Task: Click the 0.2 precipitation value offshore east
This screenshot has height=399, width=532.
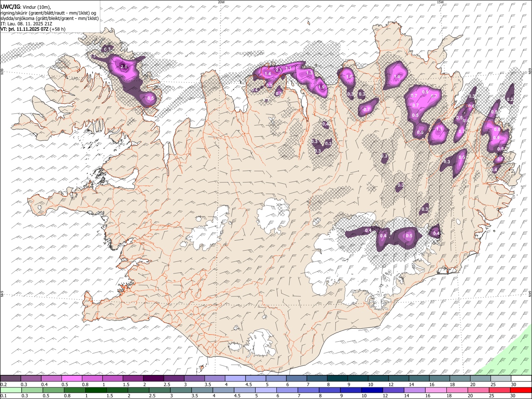Action: point(510,99)
